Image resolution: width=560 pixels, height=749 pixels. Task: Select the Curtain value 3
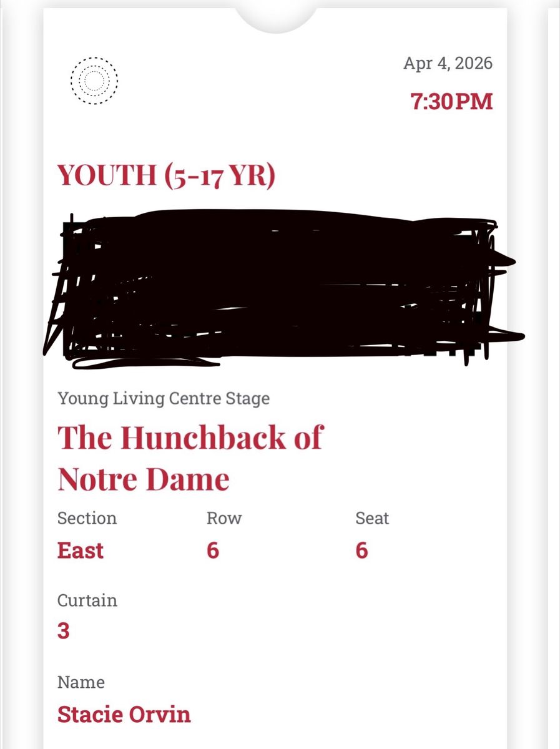click(x=63, y=631)
